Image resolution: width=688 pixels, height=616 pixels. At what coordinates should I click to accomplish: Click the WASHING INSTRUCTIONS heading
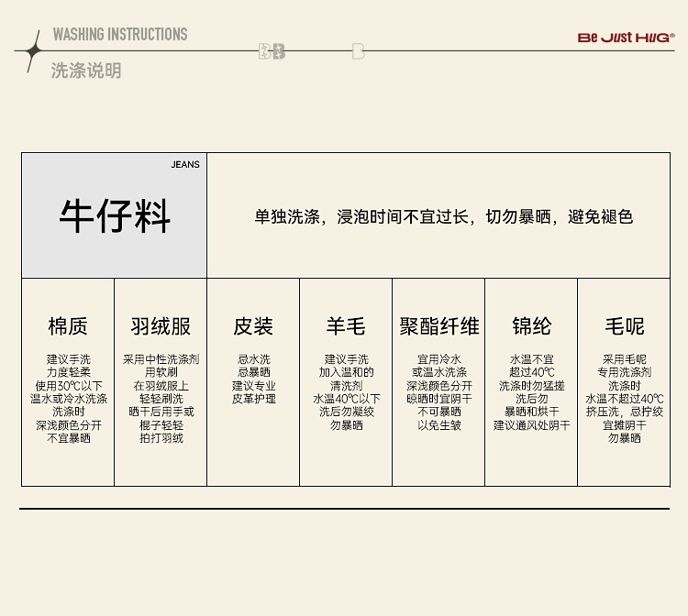119,35
